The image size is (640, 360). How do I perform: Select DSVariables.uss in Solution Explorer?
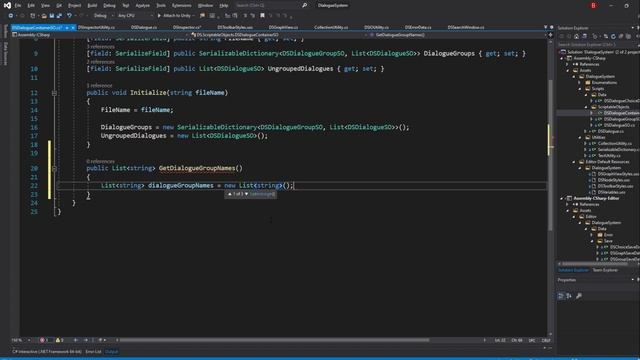pos(611,192)
